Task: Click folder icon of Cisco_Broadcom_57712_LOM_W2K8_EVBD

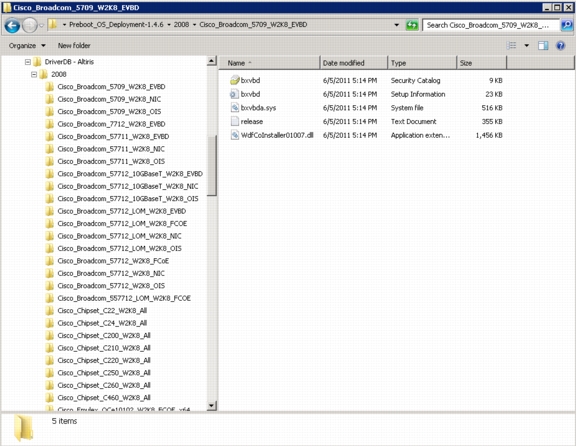Action: pyautogui.click(x=49, y=211)
